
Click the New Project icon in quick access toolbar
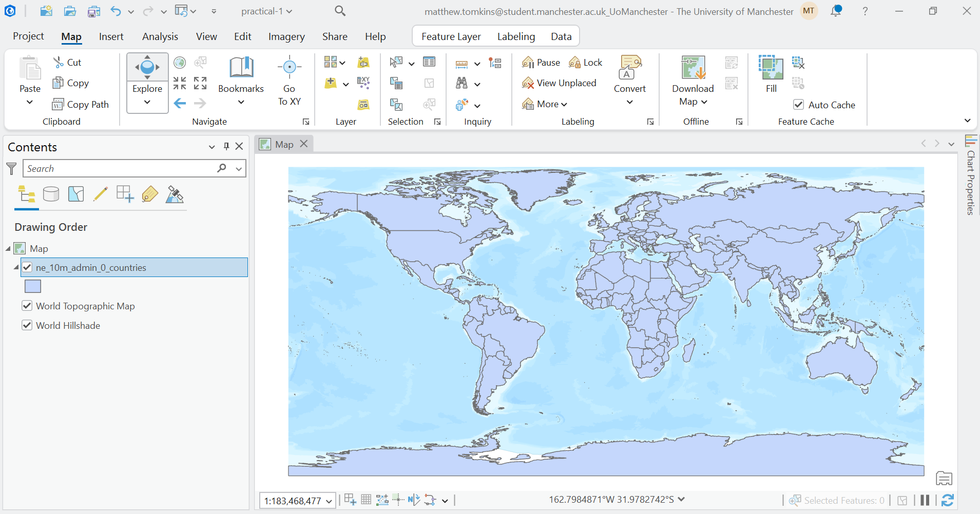coord(46,11)
